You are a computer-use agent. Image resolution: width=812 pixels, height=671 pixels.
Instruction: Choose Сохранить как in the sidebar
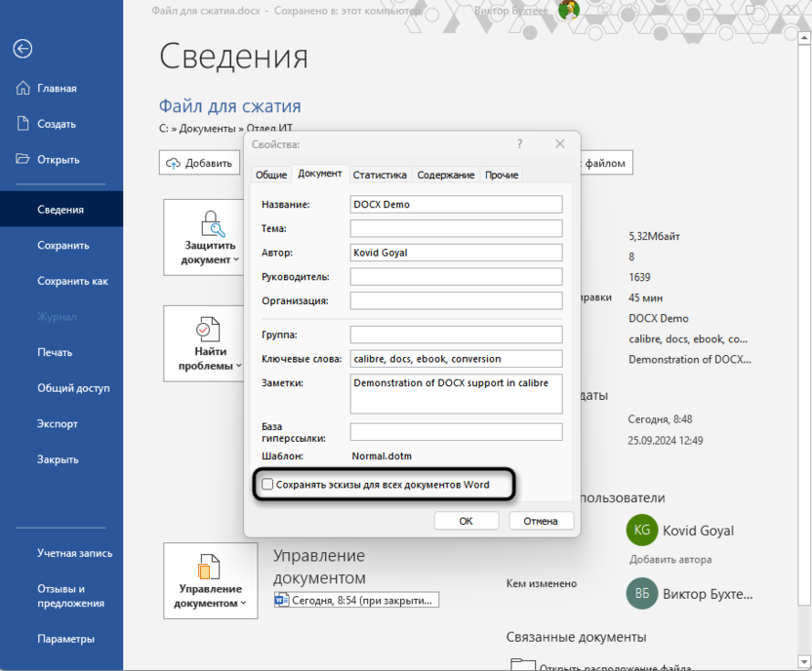point(61,281)
